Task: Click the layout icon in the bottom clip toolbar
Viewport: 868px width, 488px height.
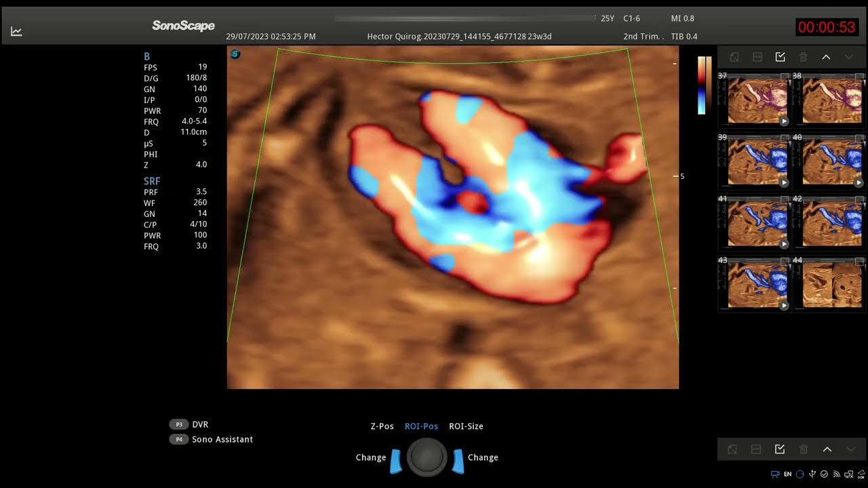Action: coord(756,449)
